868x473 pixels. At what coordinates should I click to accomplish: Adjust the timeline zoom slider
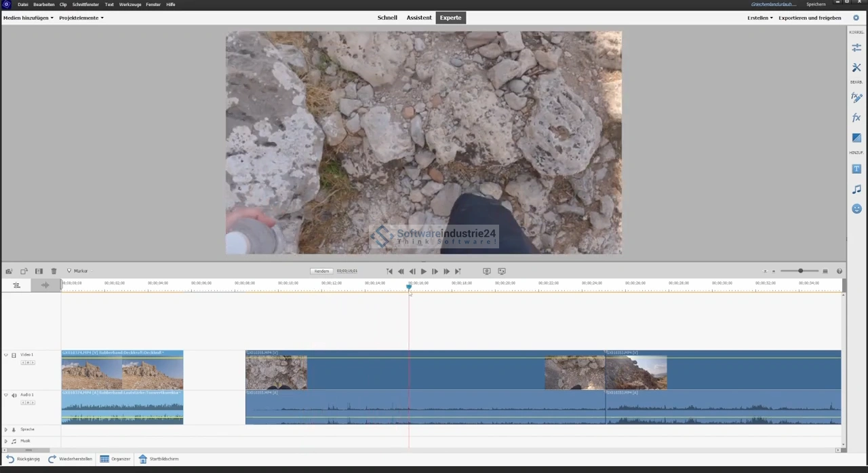(800, 271)
